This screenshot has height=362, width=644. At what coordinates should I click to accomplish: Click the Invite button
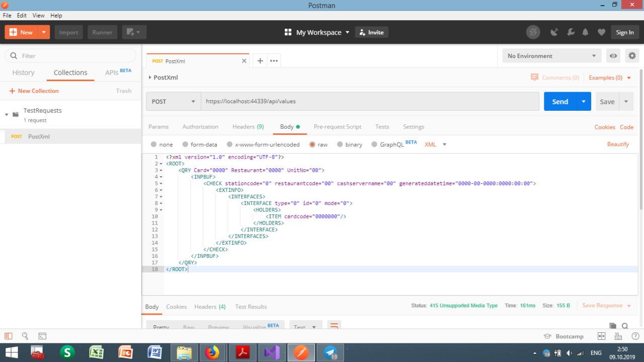(x=371, y=32)
